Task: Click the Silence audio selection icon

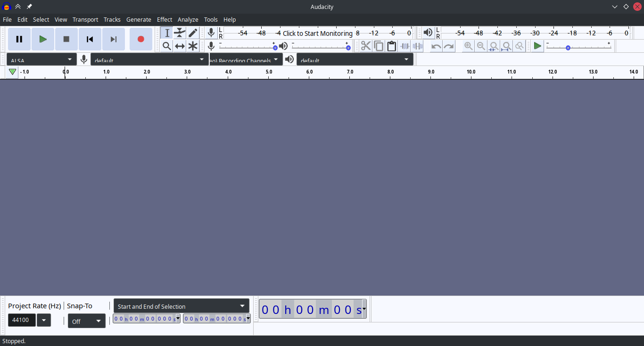Action: [417, 46]
